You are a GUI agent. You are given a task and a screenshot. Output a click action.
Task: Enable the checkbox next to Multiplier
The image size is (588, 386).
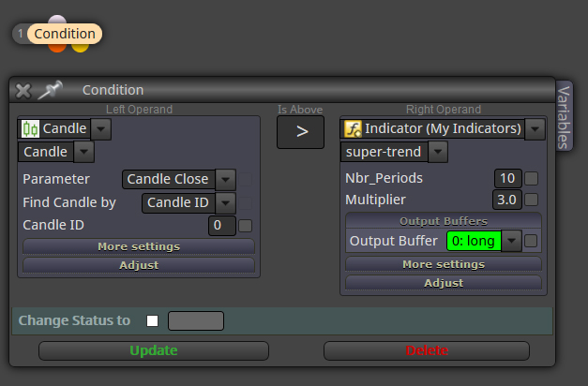point(531,200)
